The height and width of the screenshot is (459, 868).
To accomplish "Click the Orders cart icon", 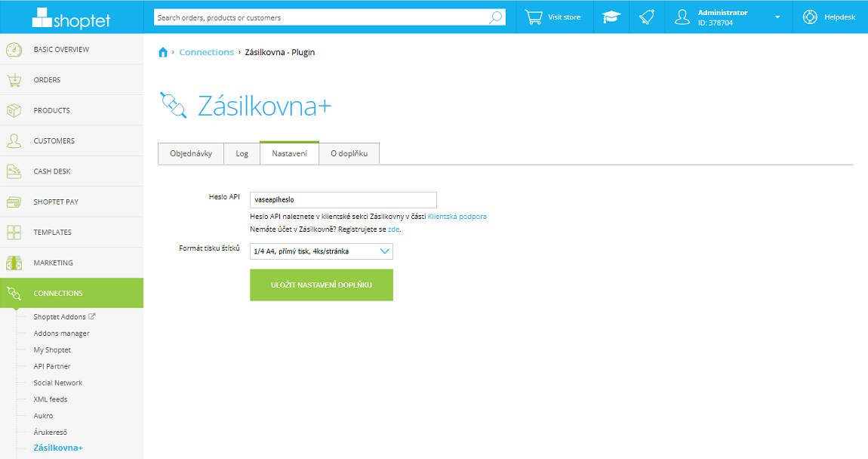I will click(x=14, y=80).
